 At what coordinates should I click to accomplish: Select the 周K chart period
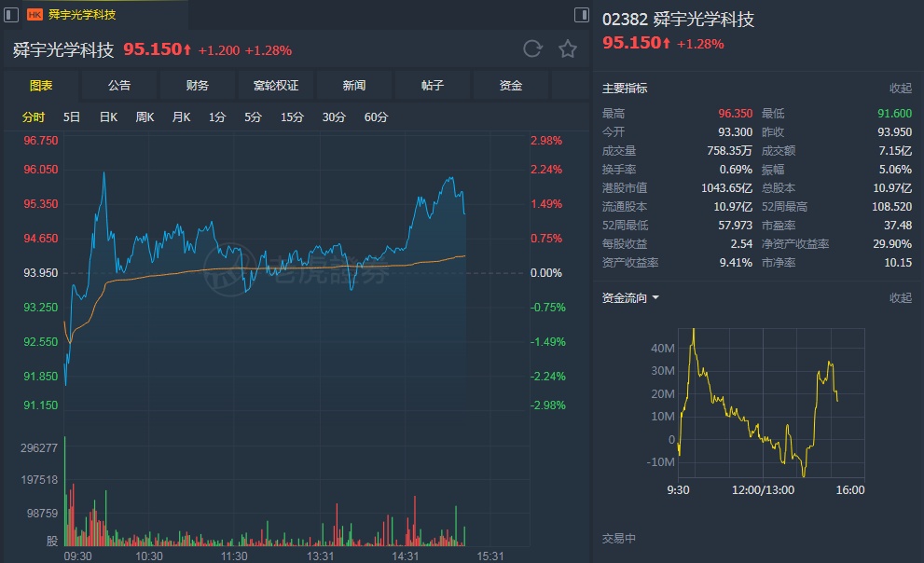pyautogui.click(x=145, y=117)
